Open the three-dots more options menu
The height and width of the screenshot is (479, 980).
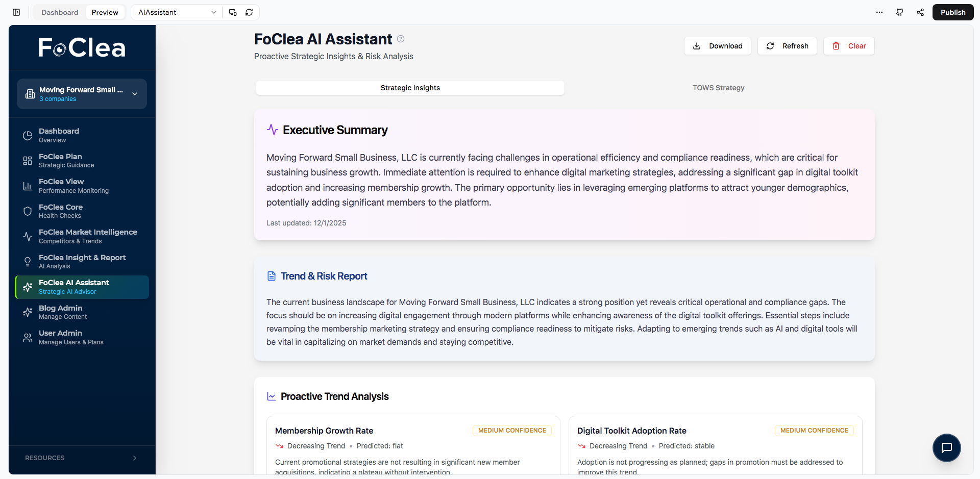(879, 12)
